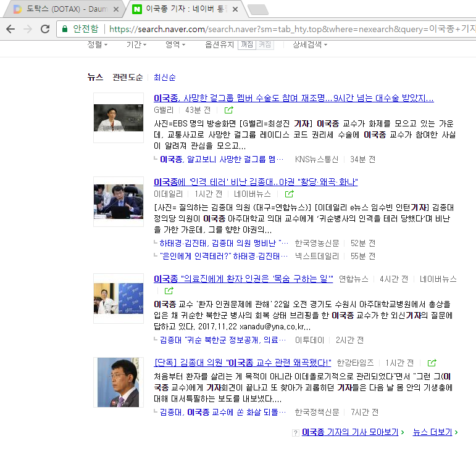Close the 도탁스 (DOTAX) tab
This screenshot has width=476, height=449.
[116, 9]
